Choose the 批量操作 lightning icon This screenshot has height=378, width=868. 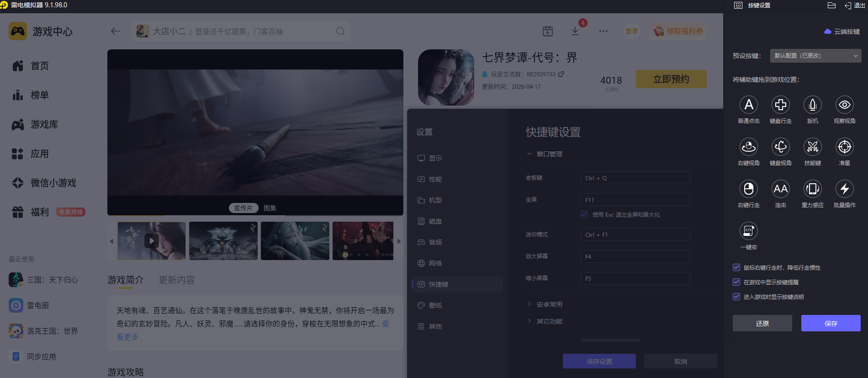point(844,189)
